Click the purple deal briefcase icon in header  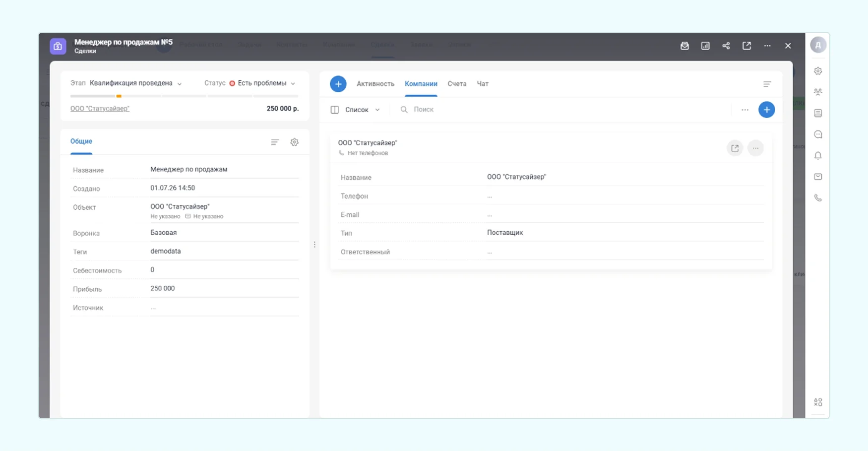[58, 46]
